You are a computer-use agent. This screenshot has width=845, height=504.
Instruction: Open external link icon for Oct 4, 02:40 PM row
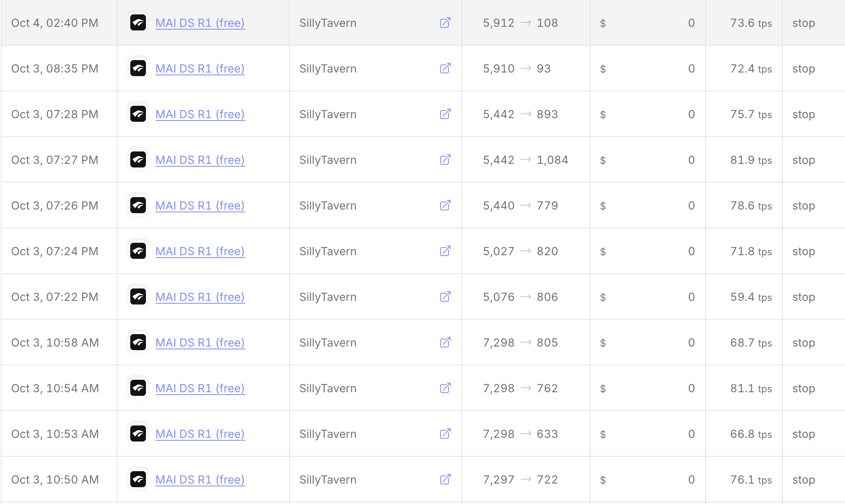(x=445, y=23)
